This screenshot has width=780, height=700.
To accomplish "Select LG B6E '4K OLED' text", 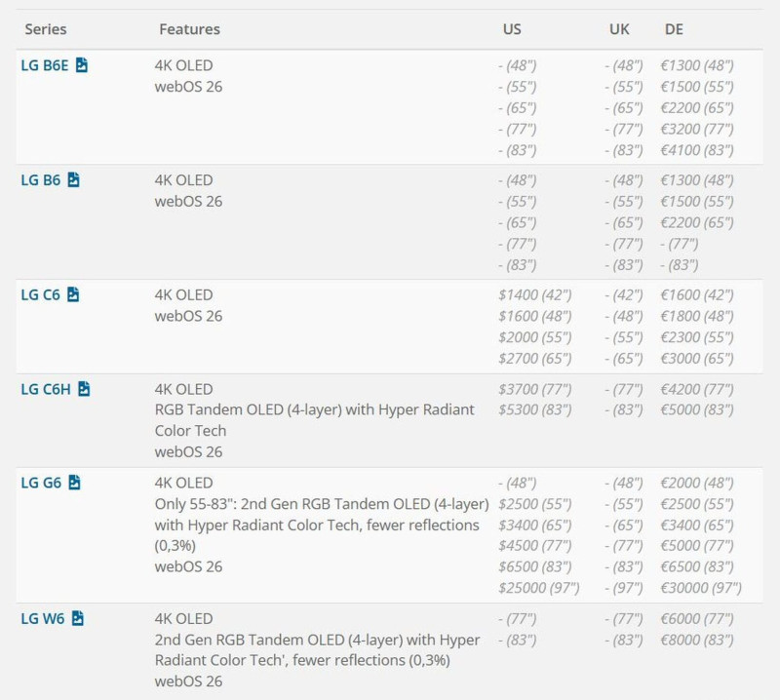I will point(183,65).
